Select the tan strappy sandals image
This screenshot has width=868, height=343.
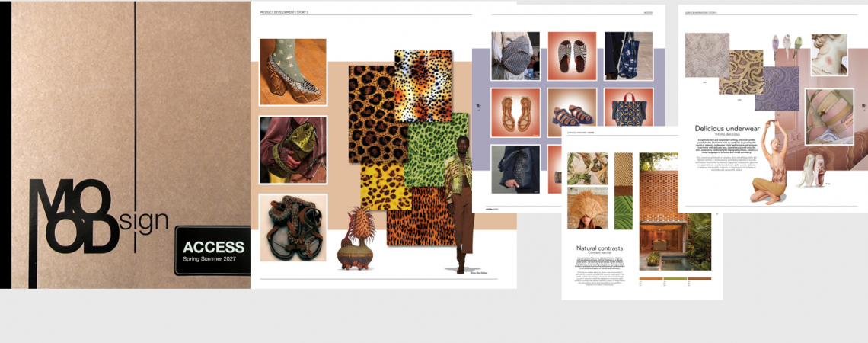click(x=515, y=113)
